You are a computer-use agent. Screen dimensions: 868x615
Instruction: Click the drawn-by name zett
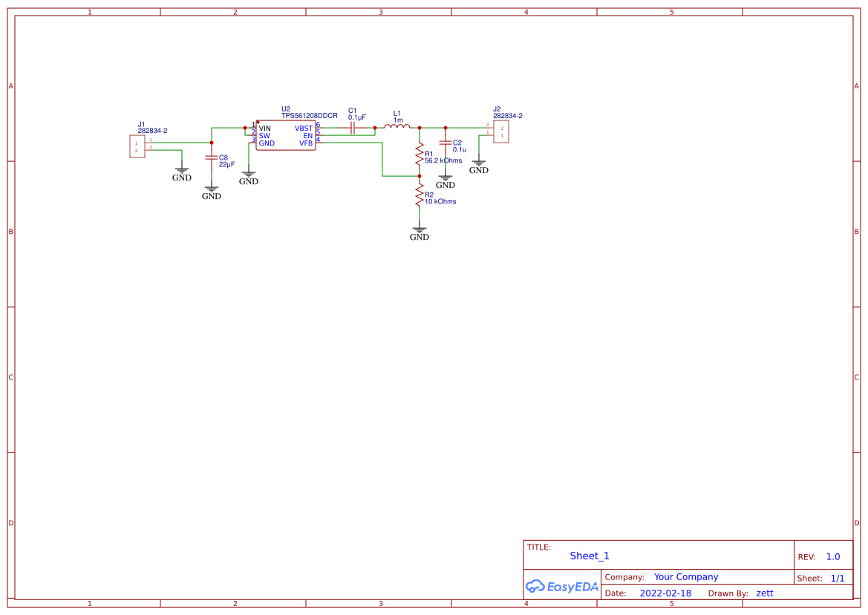(764, 593)
